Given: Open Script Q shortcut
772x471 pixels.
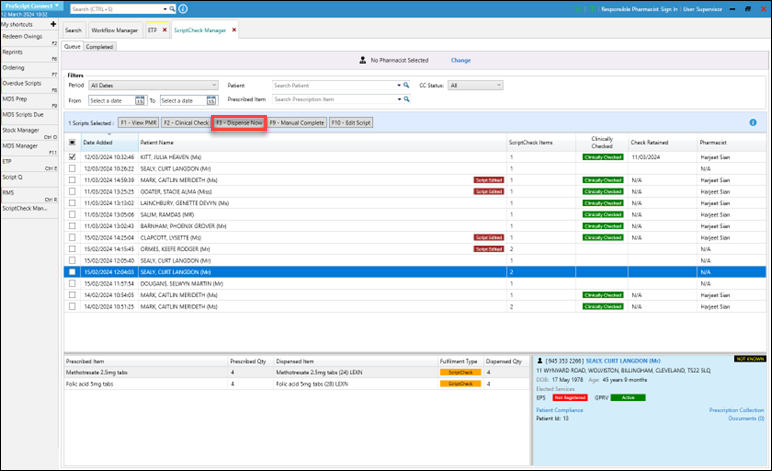Looking at the screenshot, I should click(30, 180).
